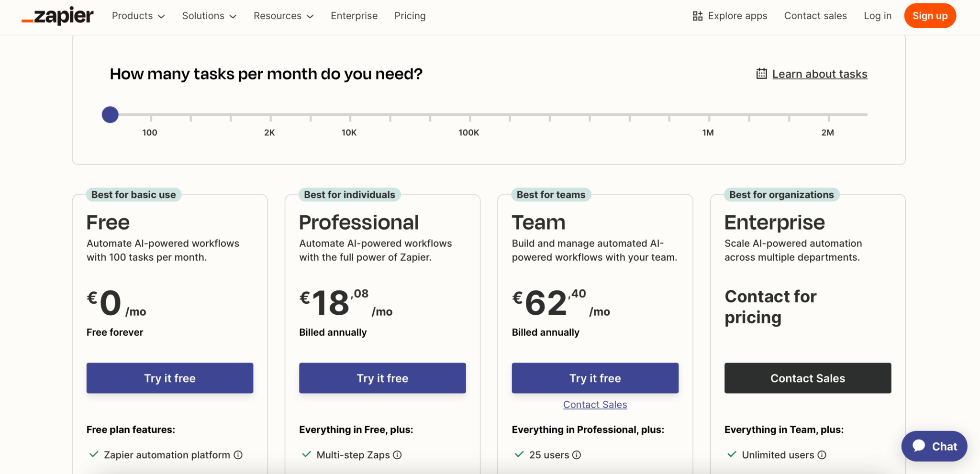Click info icon next to 25 users
Image resolution: width=980 pixels, height=474 pixels.
(577, 455)
